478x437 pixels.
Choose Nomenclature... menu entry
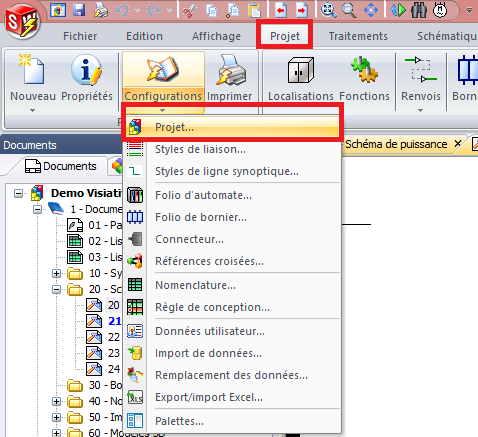(x=232, y=285)
